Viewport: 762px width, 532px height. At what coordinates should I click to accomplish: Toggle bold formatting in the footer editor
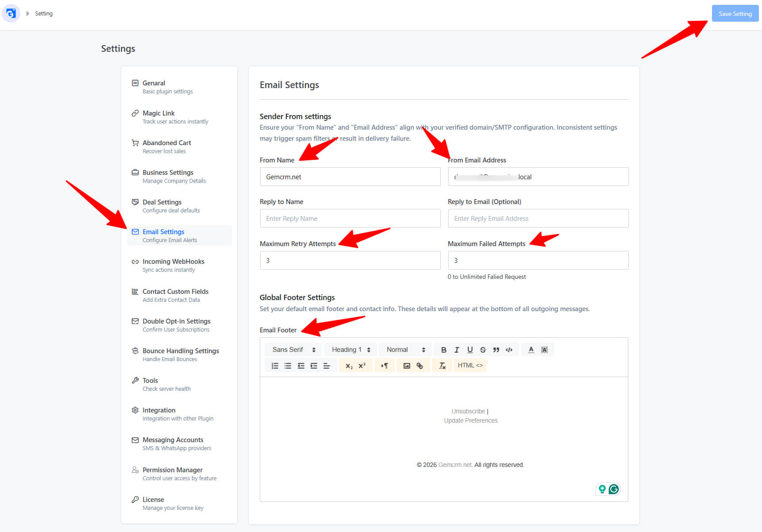443,350
